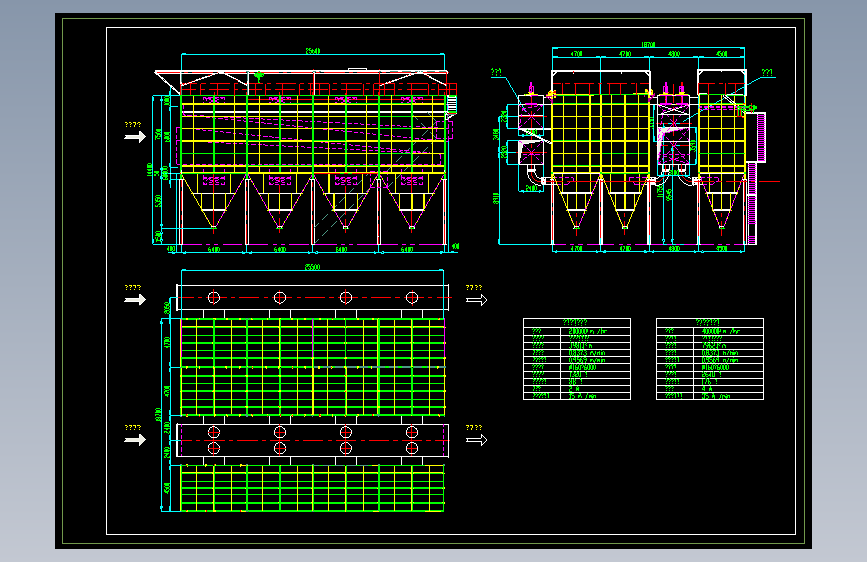Select the 25500 dimension above the plan view
Screen dimensions: 867x562
click(312, 267)
